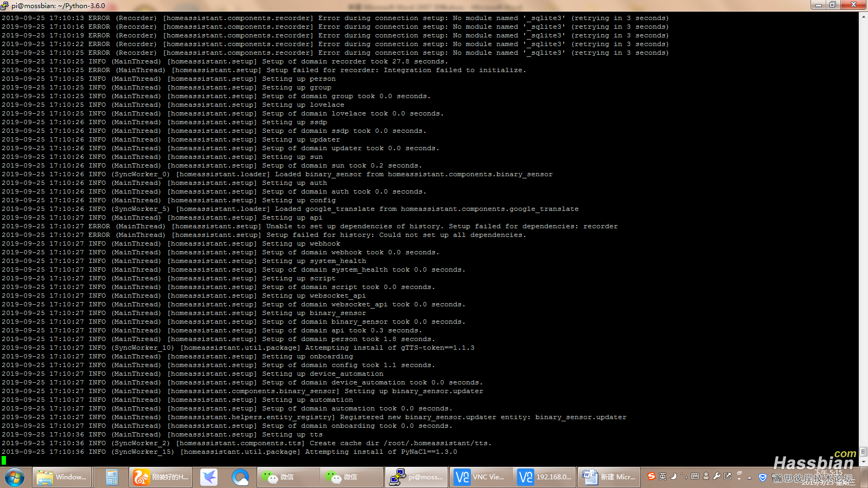This screenshot has height=488, width=868.
Task: Click 'Loaded binary_sensor from' loader log line
Action: tap(277, 174)
